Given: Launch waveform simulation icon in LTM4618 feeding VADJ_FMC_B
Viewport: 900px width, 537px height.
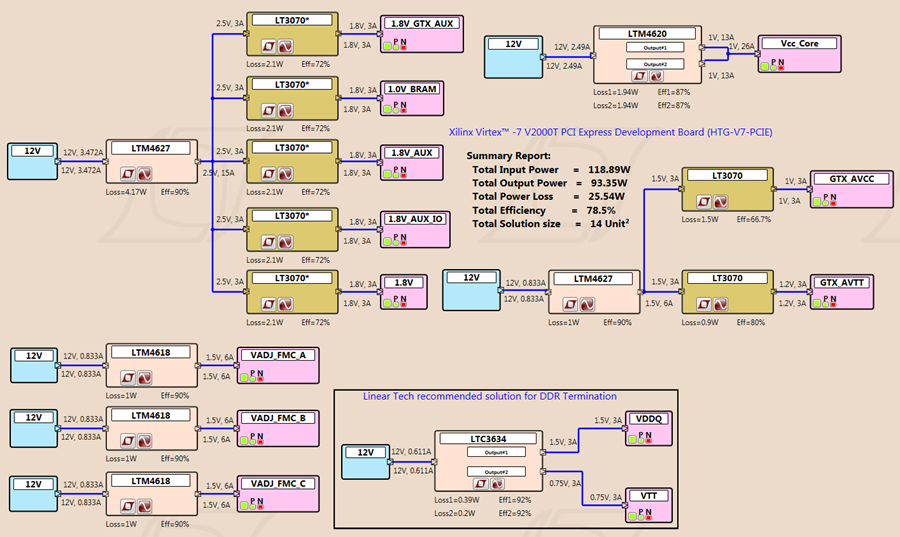Looking at the screenshot, I should coord(144,441).
